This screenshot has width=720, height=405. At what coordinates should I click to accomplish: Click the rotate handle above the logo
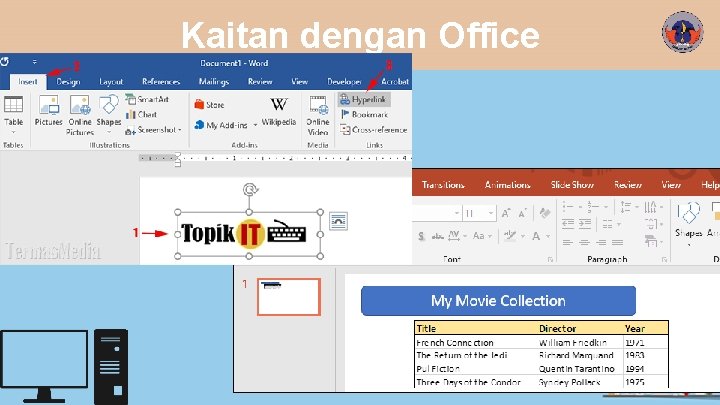click(x=250, y=189)
